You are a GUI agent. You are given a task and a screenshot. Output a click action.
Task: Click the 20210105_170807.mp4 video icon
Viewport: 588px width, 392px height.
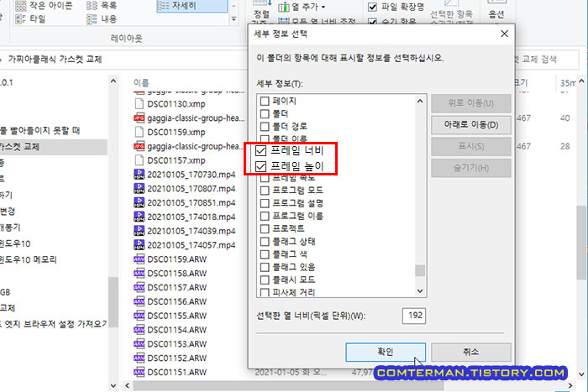(139, 188)
